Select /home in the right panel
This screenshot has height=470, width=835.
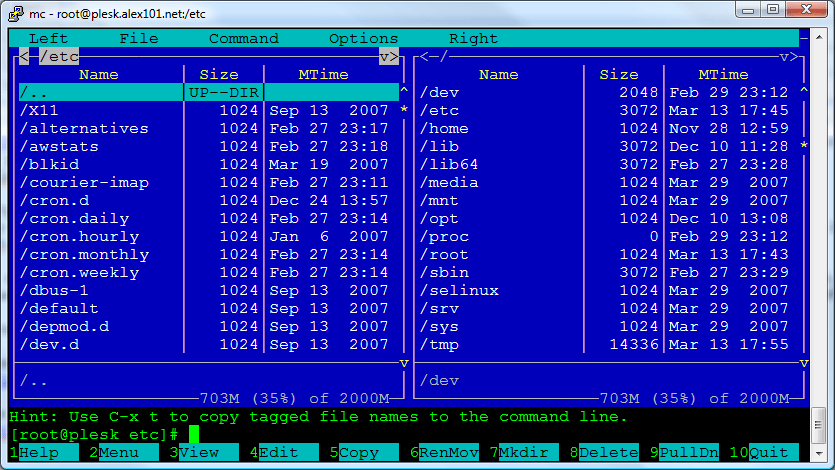pos(609,128)
